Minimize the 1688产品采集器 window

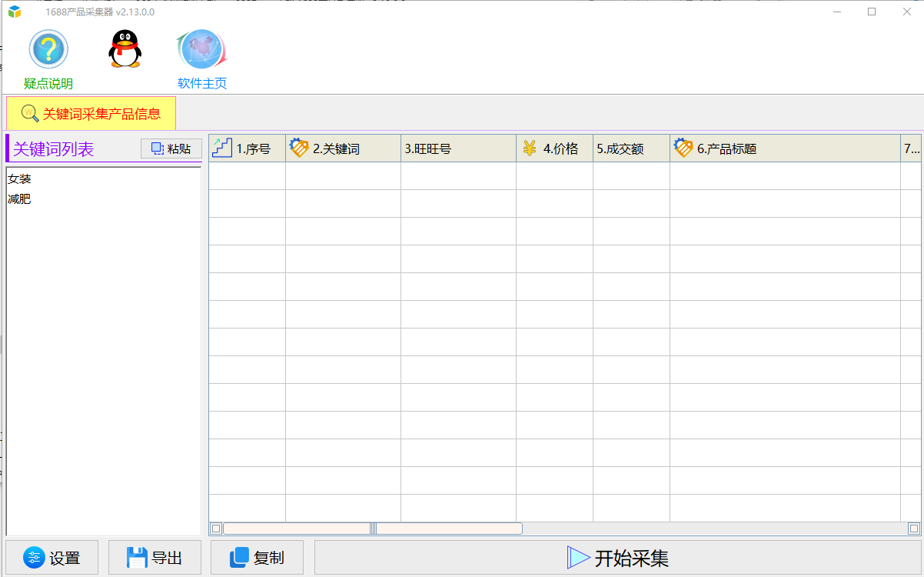tap(837, 12)
